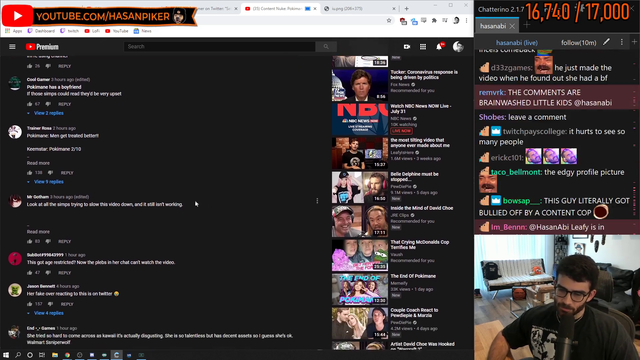Screen dimensions: 640x360
Task: Open the Lofi bookmark
Action: pos(92,31)
